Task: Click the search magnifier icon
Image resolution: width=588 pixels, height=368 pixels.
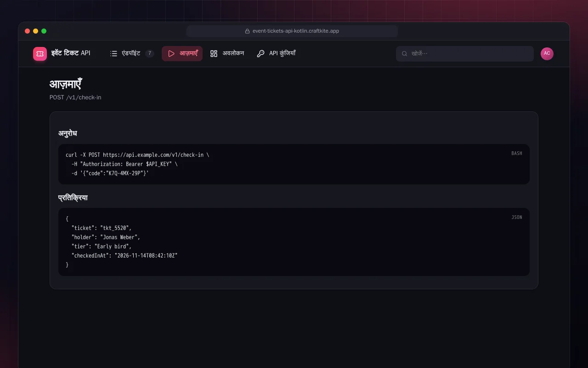Action: point(405,53)
